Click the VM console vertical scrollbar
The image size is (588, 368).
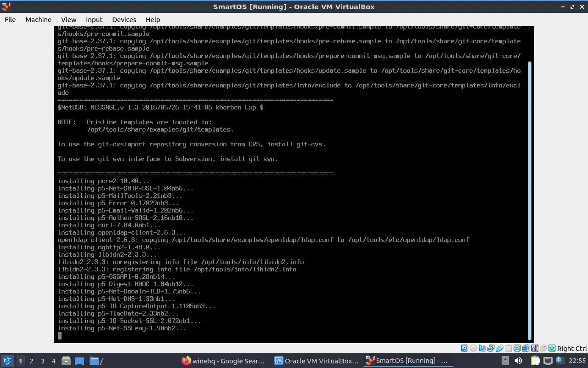point(530,200)
